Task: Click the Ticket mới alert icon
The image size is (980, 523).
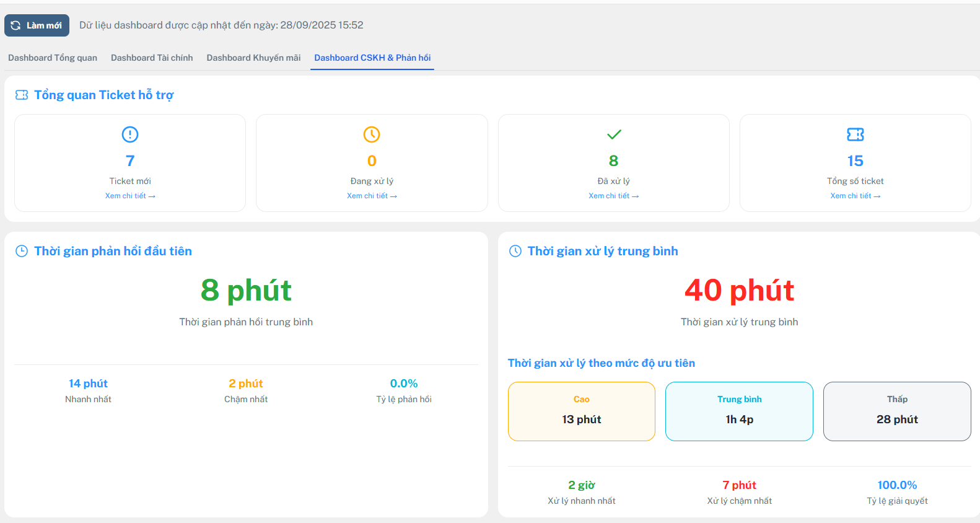Action: [x=130, y=134]
